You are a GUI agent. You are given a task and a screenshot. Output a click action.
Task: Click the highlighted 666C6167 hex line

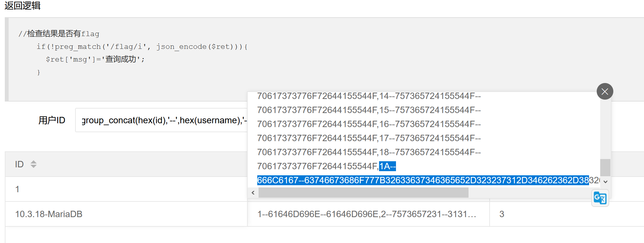pyautogui.click(x=423, y=180)
